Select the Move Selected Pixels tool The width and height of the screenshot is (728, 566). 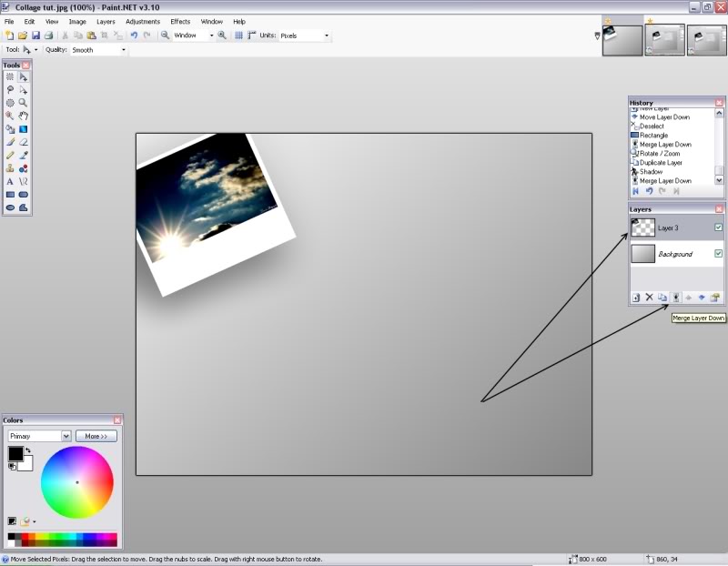click(x=24, y=77)
